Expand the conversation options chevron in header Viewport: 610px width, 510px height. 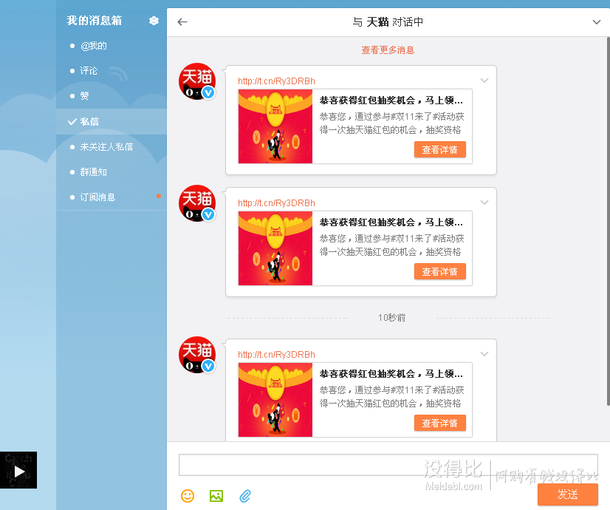596,22
